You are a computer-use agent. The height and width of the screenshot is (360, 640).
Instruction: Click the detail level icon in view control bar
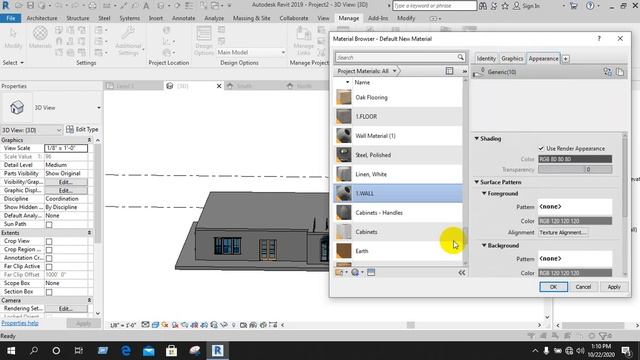click(x=145, y=325)
